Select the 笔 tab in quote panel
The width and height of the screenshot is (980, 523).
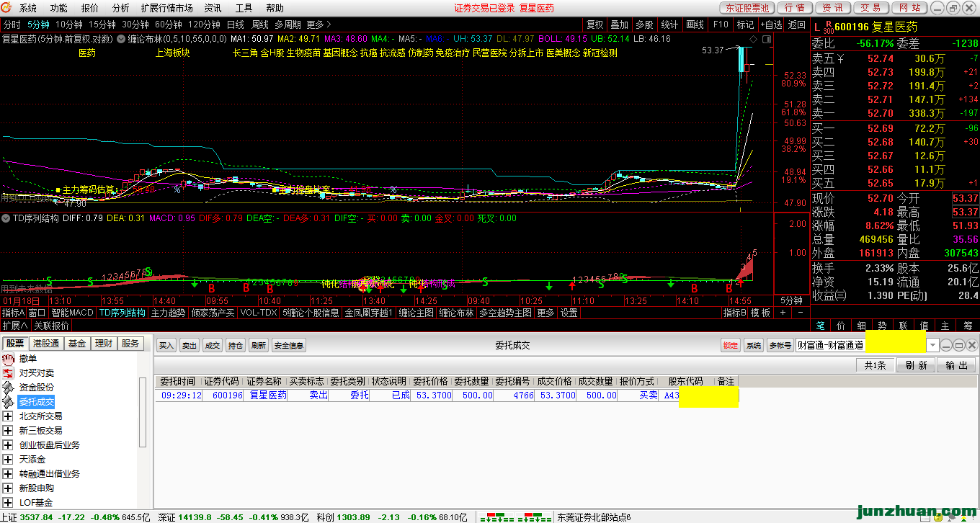[820, 326]
